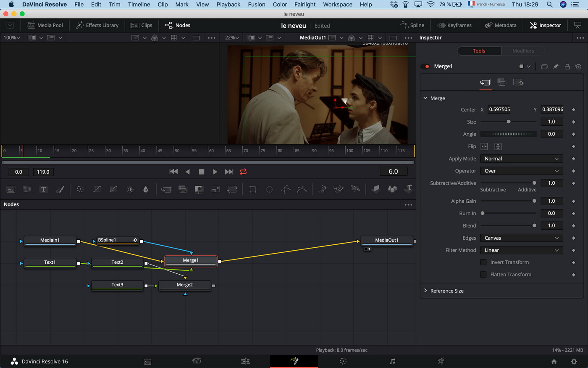Open the Merge1 Settings tab icon

click(x=518, y=82)
